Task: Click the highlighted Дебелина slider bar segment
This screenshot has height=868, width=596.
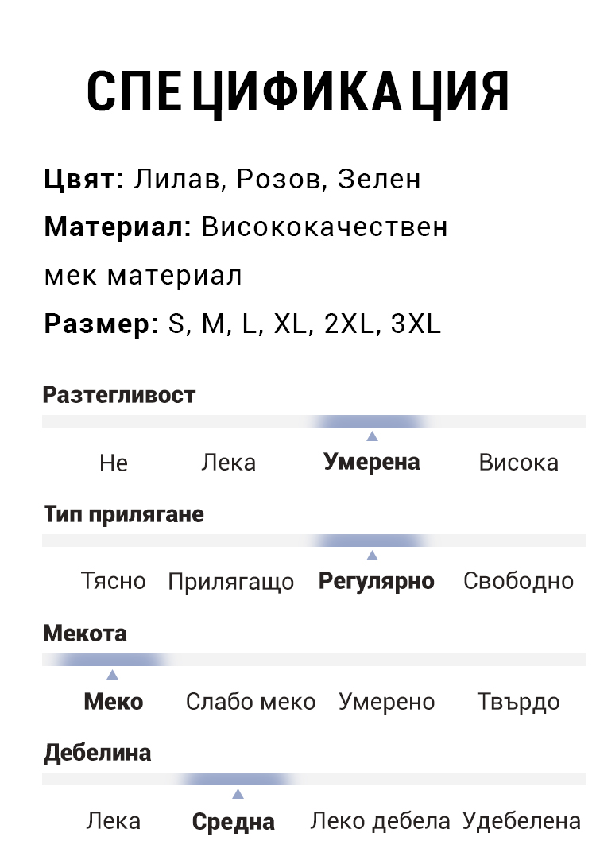Action: tap(237, 779)
